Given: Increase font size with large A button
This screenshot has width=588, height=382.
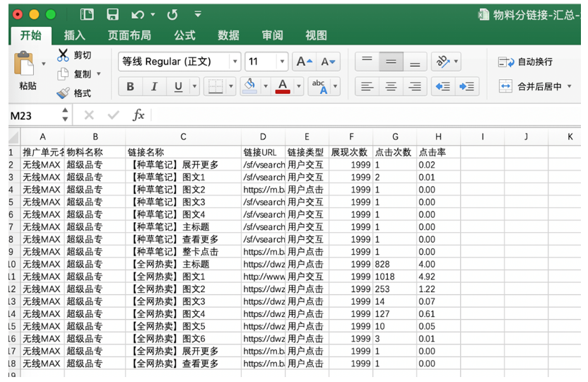Looking at the screenshot, I should tap(304, 62).
